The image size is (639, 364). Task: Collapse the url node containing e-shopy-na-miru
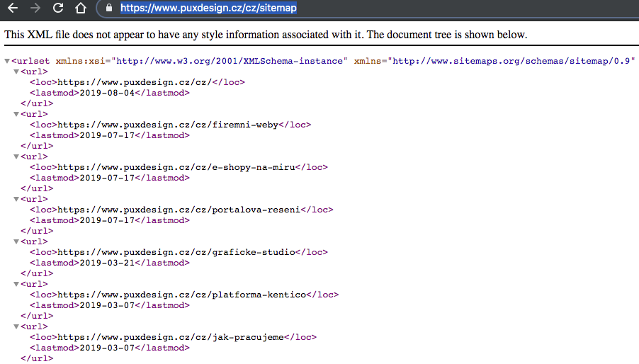(x=16, y=157)
